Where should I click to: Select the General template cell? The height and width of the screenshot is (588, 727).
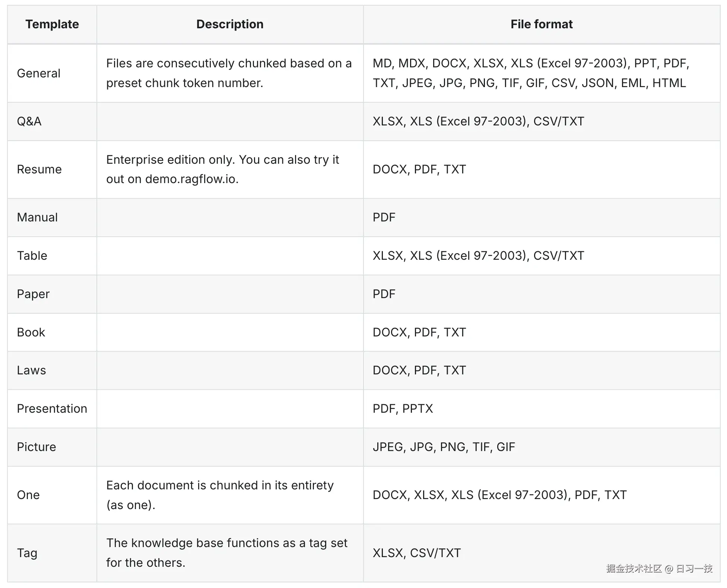click(x=39, y=73)
